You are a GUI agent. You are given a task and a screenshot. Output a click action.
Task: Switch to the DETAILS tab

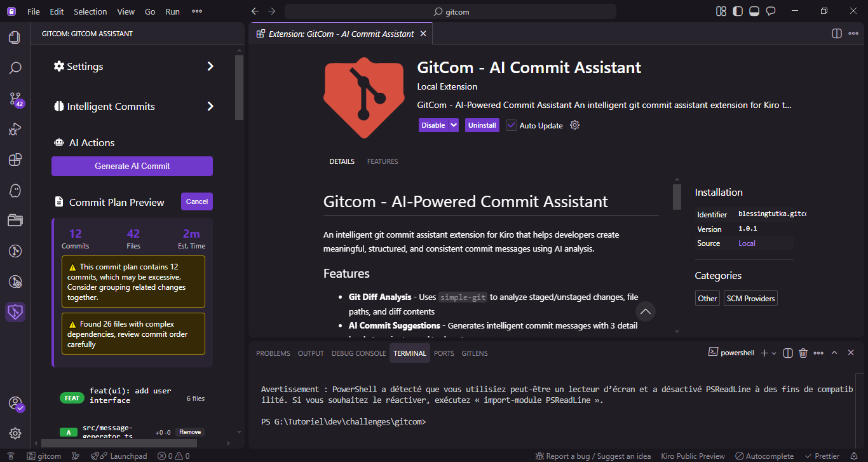click(x=342, y=161)
